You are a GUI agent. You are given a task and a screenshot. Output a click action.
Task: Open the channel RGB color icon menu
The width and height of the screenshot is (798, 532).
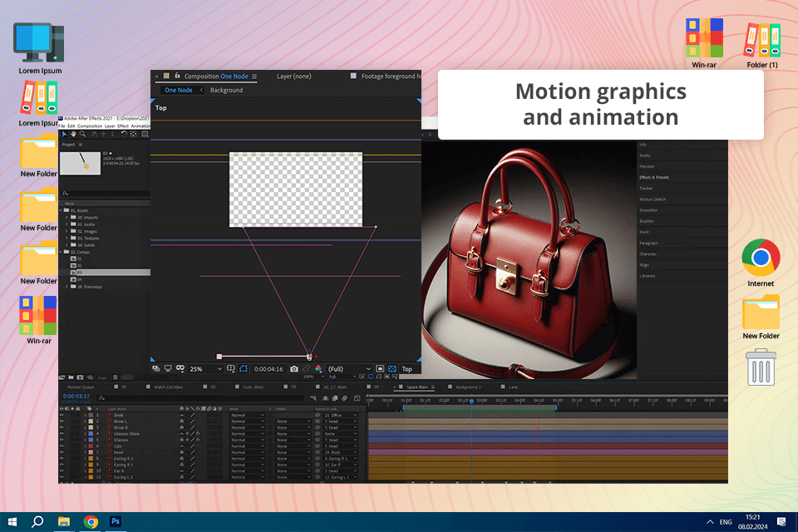pos(318,368)
